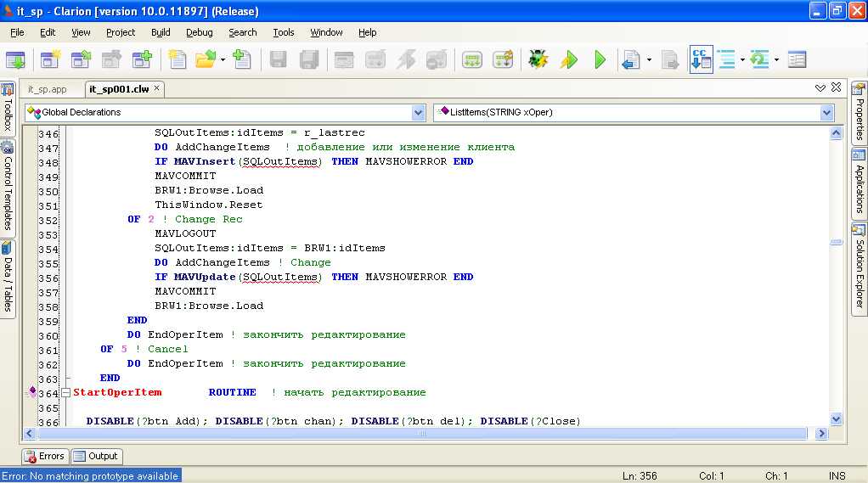868x483 pixels.
Task: Open the dropdown arrow beside the folder icon
Action: coord(223,60)
